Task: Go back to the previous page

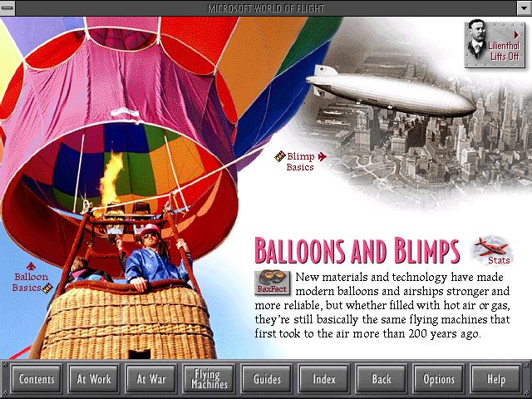Action: 382,379
